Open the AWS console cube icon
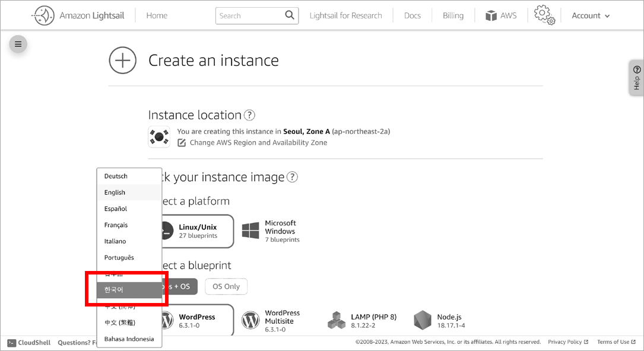The image size is (644, 351). tap(491, 15)
